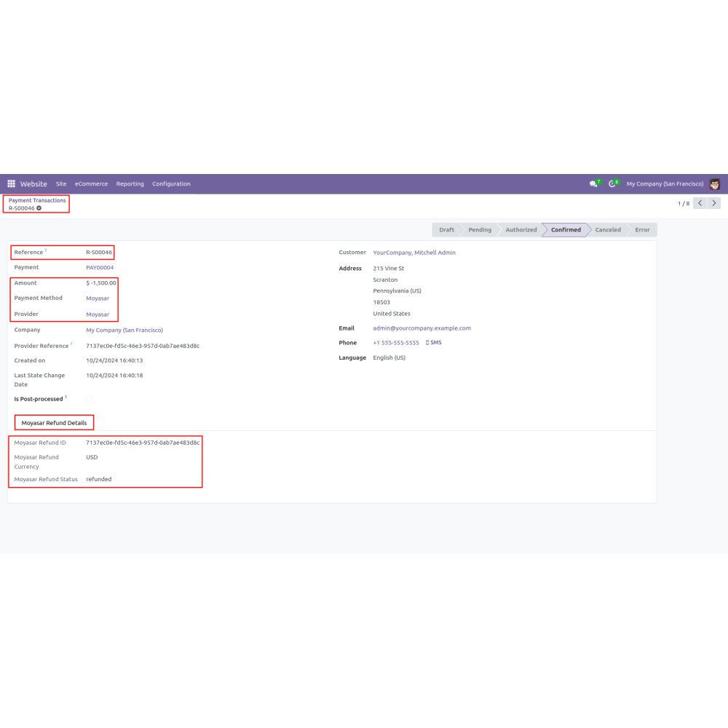Open the activities clock icon

[x=612, y=184]
